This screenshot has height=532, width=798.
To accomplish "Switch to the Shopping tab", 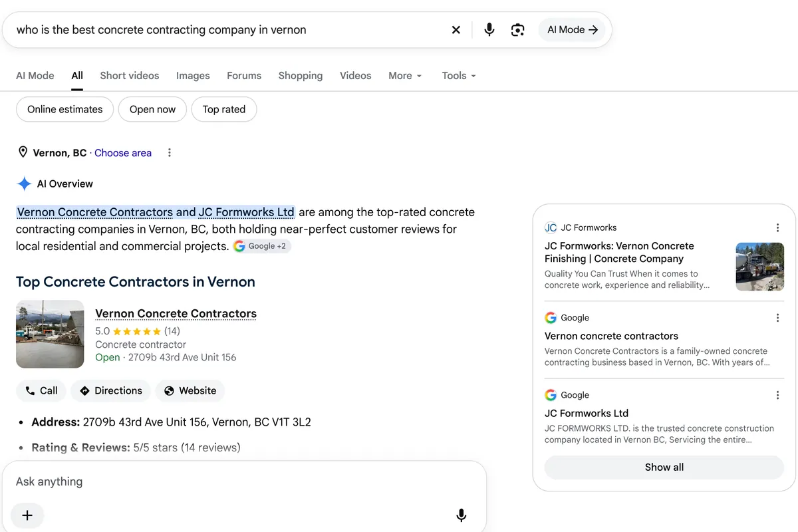I will pyautogui.click(x=301, y=76).
